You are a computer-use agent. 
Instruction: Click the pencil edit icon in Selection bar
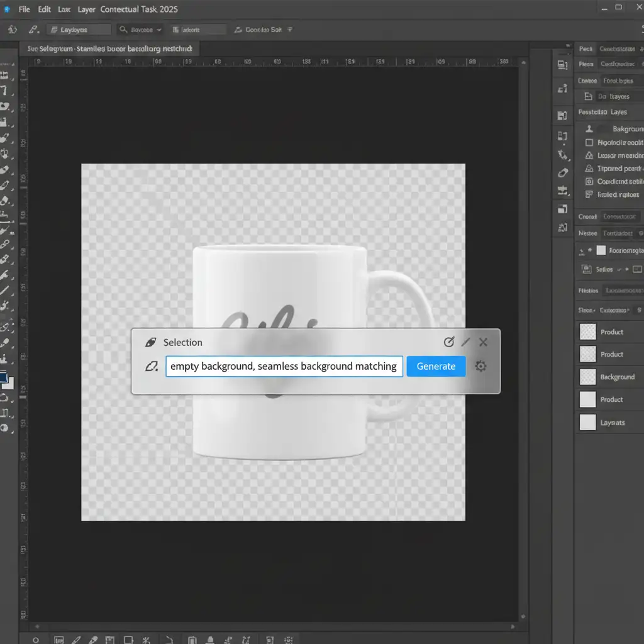(465, 342)
